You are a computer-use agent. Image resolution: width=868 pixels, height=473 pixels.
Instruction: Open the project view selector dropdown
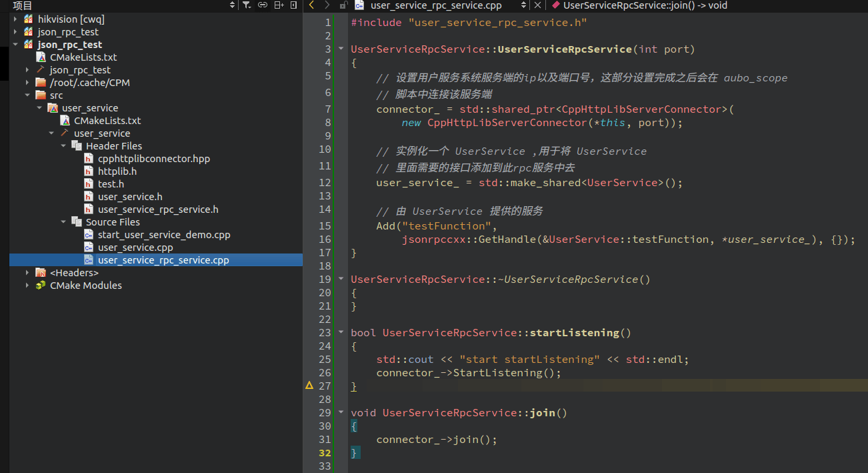click(x=232, y=5)
